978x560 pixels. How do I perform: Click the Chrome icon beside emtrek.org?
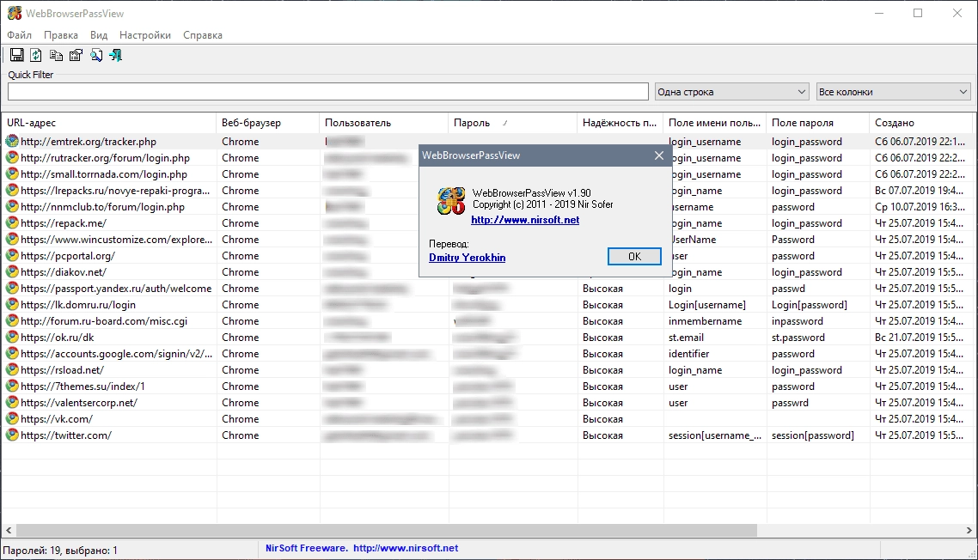(x=12, y=142)
